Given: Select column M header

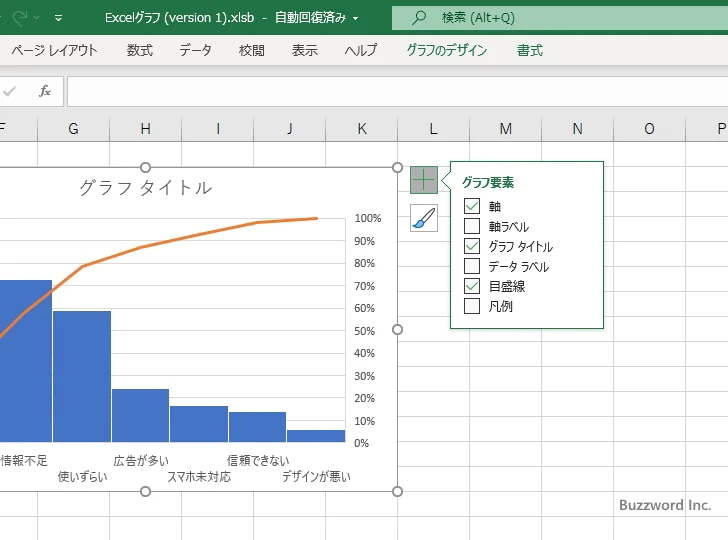Looking at the screenshot, I should pos(506,129).
